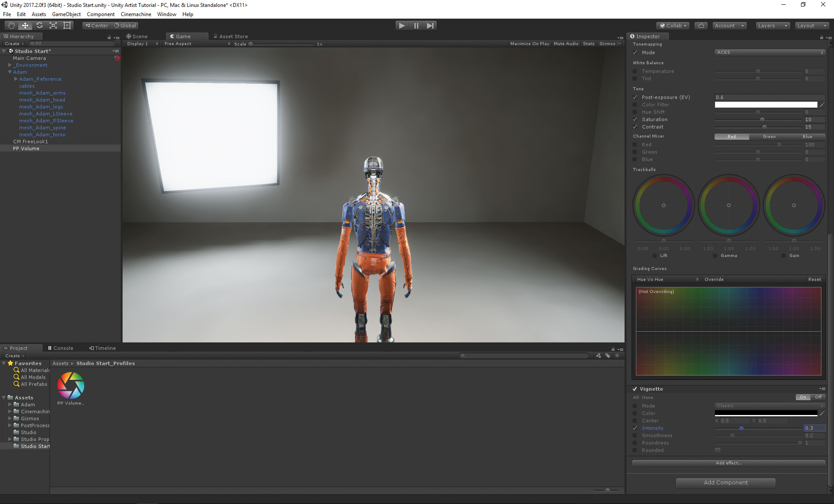Select the Hand tool in toolbar
The width and height of the screenshot is (834, 504).
(11, 26)
